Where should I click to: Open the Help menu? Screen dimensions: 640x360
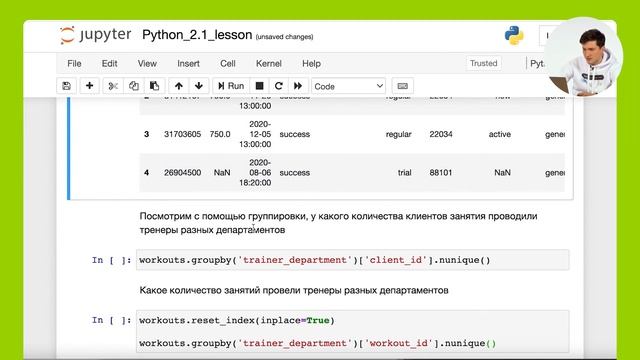coord(311,64)
